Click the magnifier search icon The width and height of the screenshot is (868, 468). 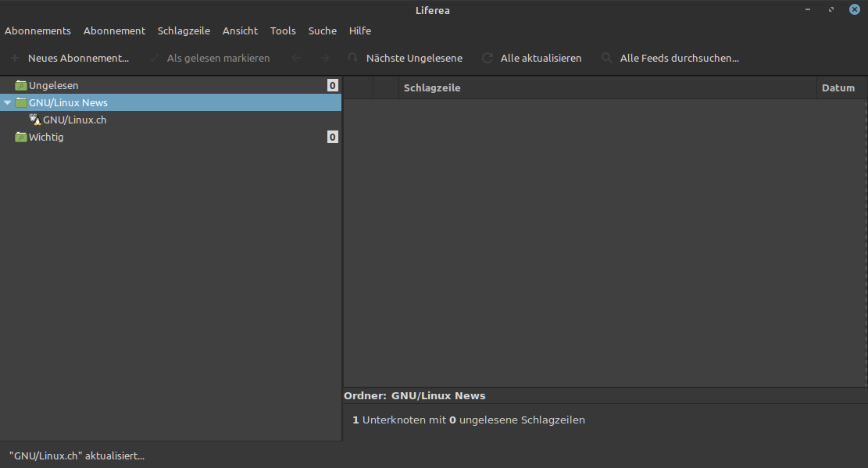[607, 58]
